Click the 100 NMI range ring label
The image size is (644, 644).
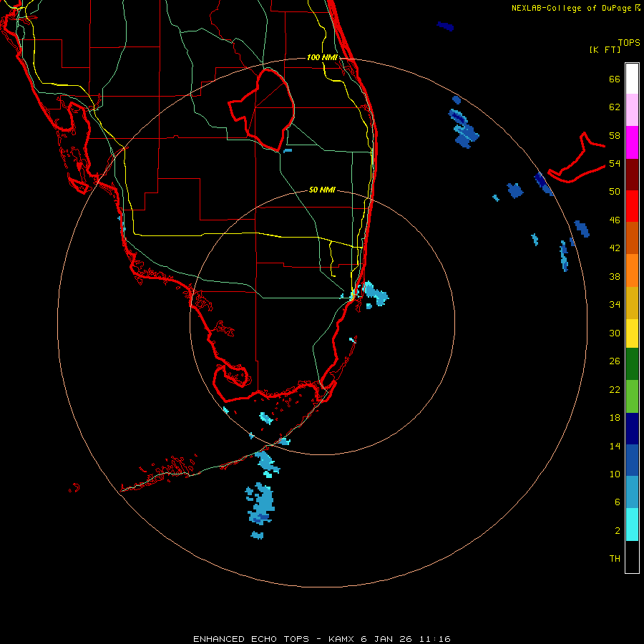pyautogui.click(x=322, y=57)
